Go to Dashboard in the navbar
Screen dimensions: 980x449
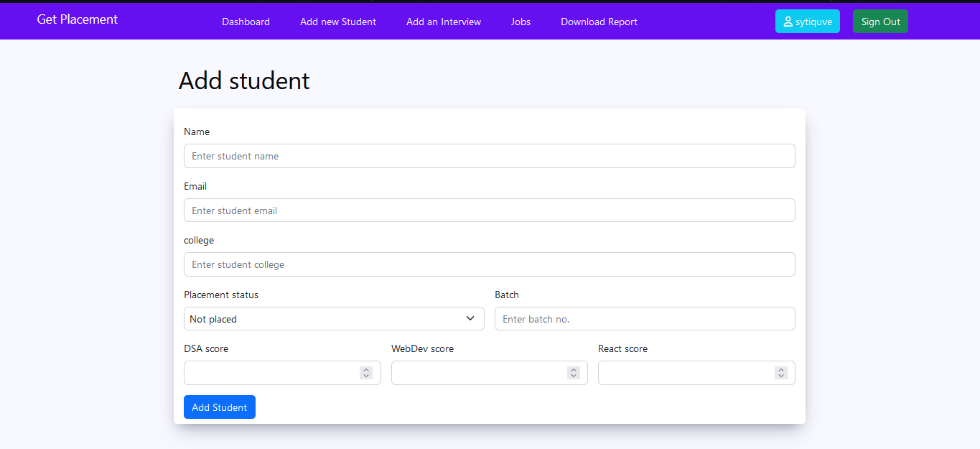[246, 22]
